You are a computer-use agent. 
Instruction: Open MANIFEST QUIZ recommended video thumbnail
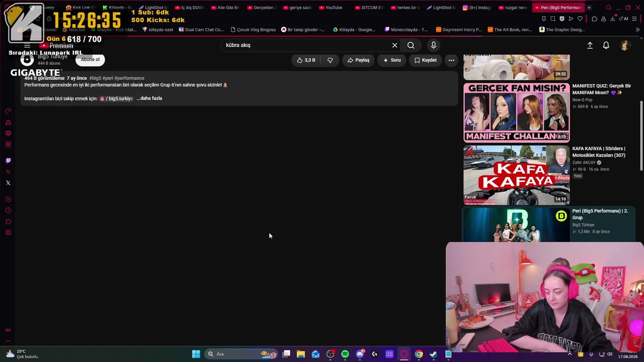point(517,113)
